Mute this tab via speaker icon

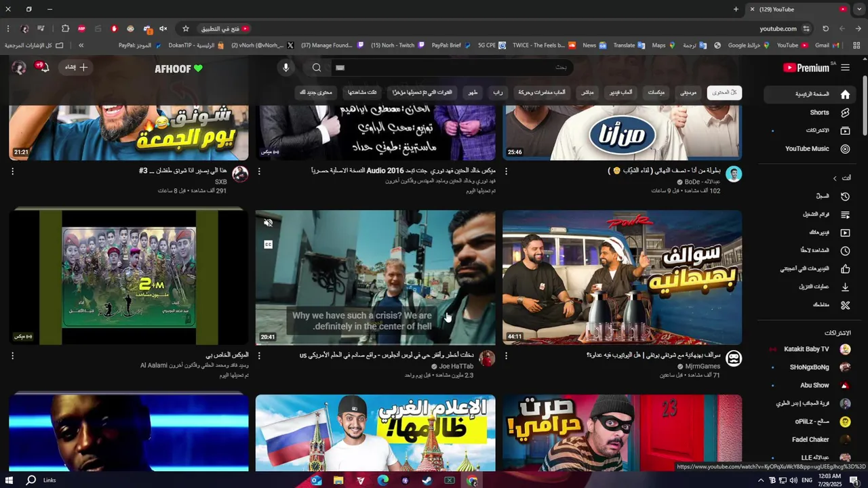pyautogui.click(x=163, y=28)
